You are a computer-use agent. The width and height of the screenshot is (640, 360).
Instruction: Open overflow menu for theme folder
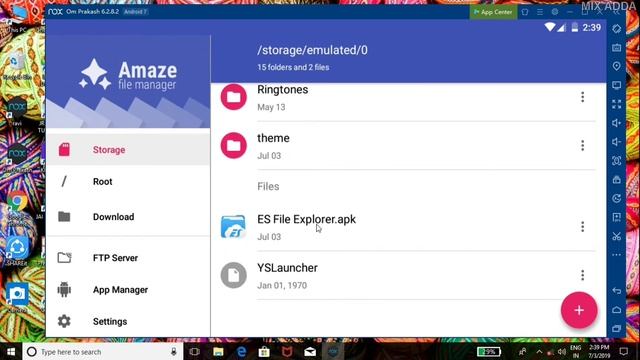point(582,145)
